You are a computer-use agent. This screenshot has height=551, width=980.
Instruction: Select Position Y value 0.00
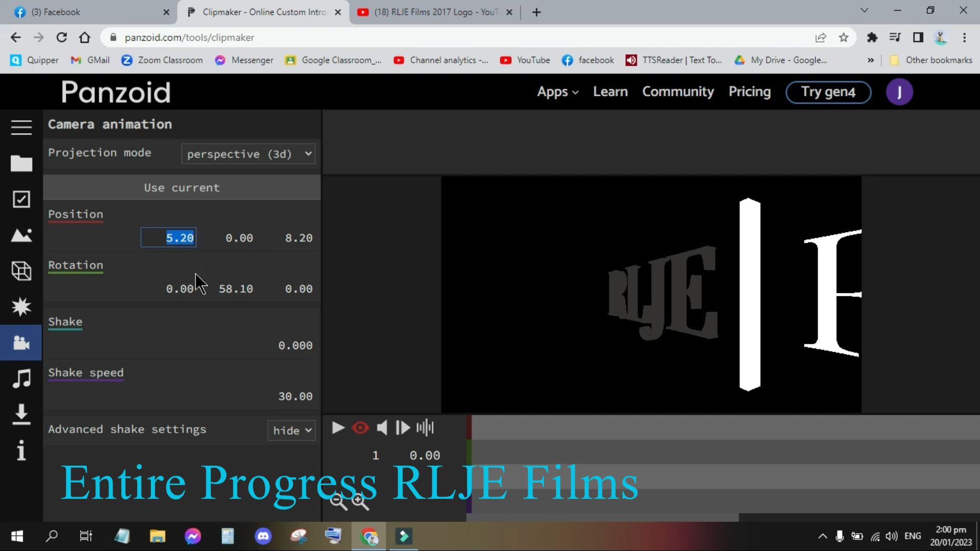(239, 238)
